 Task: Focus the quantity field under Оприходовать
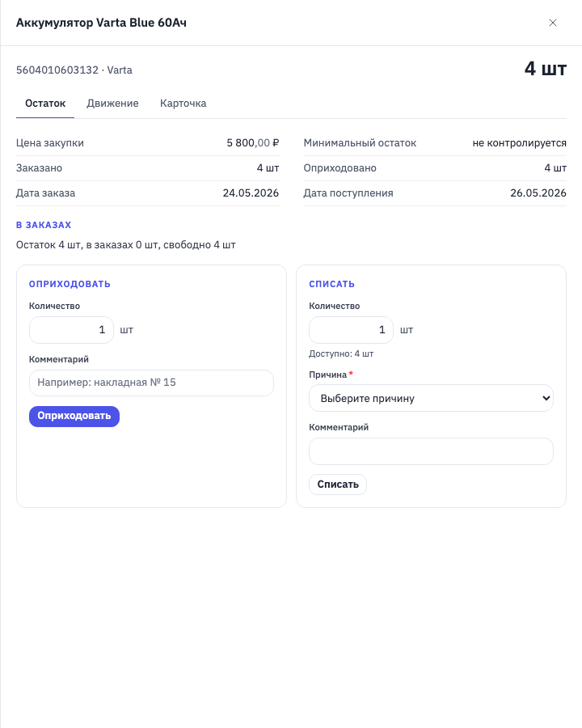coord(71,330)
